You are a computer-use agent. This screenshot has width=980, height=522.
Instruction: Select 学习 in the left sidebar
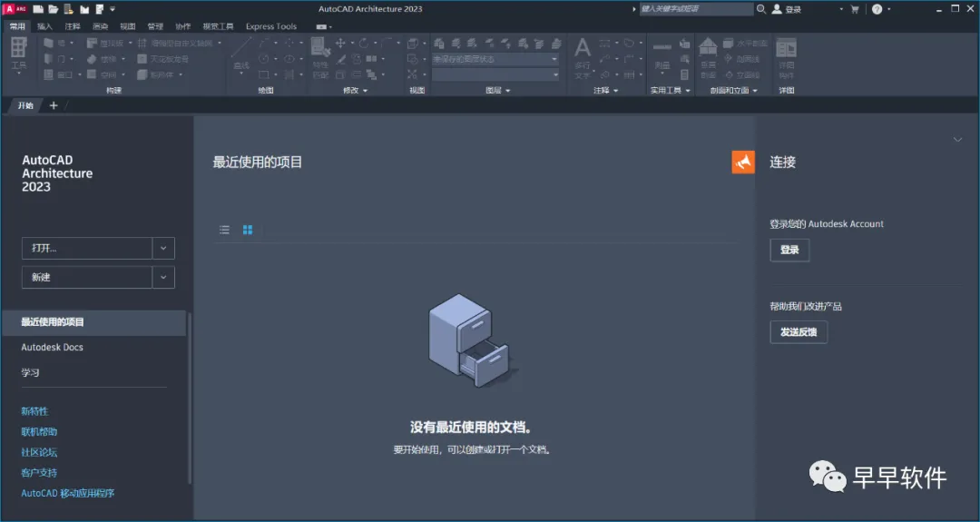(x=30, y=372)
